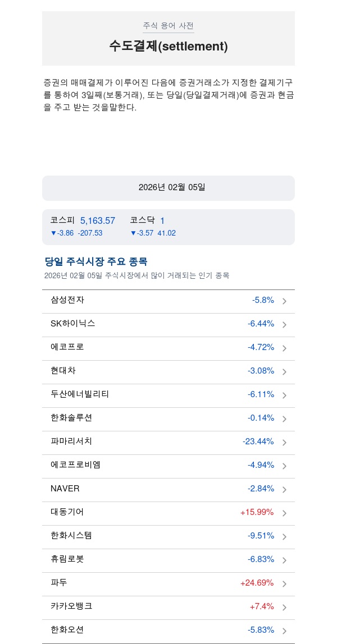Expand the 파두 row chevron

coord(284,584)
